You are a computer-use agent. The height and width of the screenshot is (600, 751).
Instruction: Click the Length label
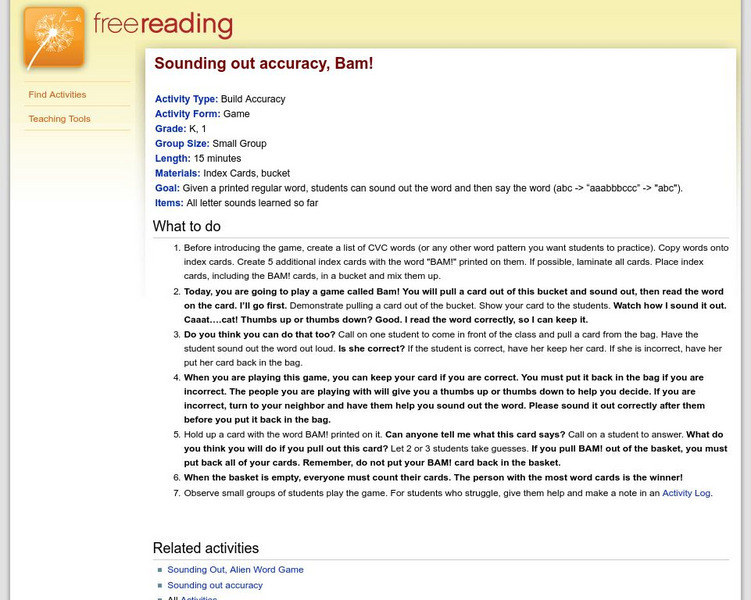[x=173, y=158]
